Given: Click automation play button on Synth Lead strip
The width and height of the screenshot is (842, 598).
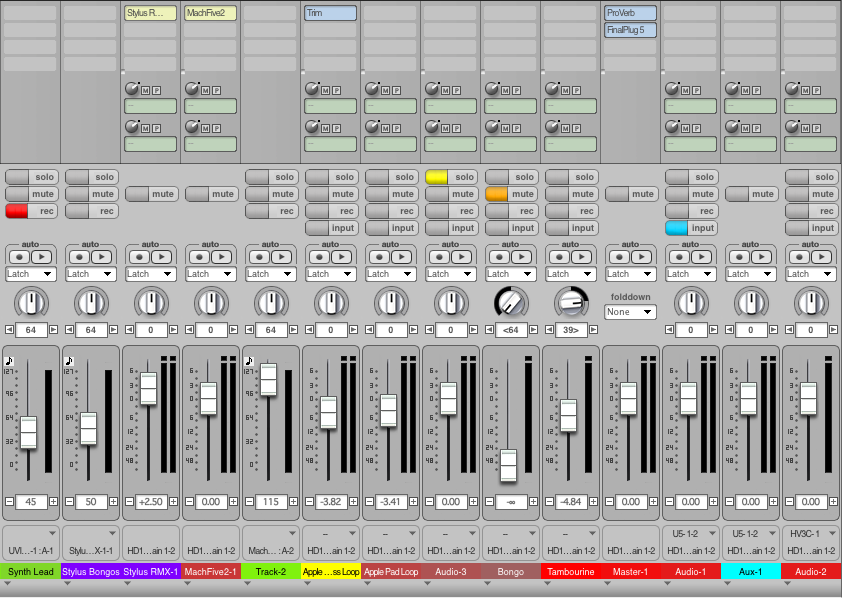Looking at the screenshot, I should click(x=42, y=257).
